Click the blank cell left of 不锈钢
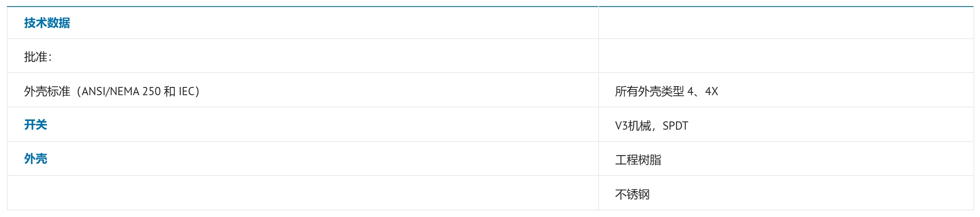 [x=303, y=193]
